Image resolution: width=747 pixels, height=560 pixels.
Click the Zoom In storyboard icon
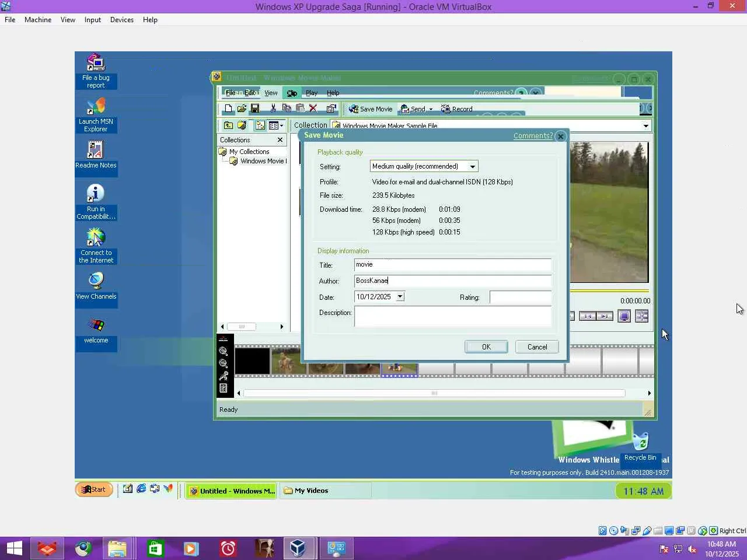(223, 351)
